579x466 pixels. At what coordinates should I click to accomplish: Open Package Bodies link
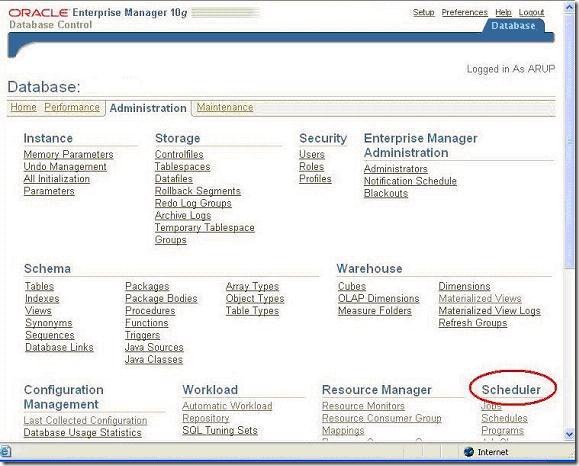(x=161, y=298)
